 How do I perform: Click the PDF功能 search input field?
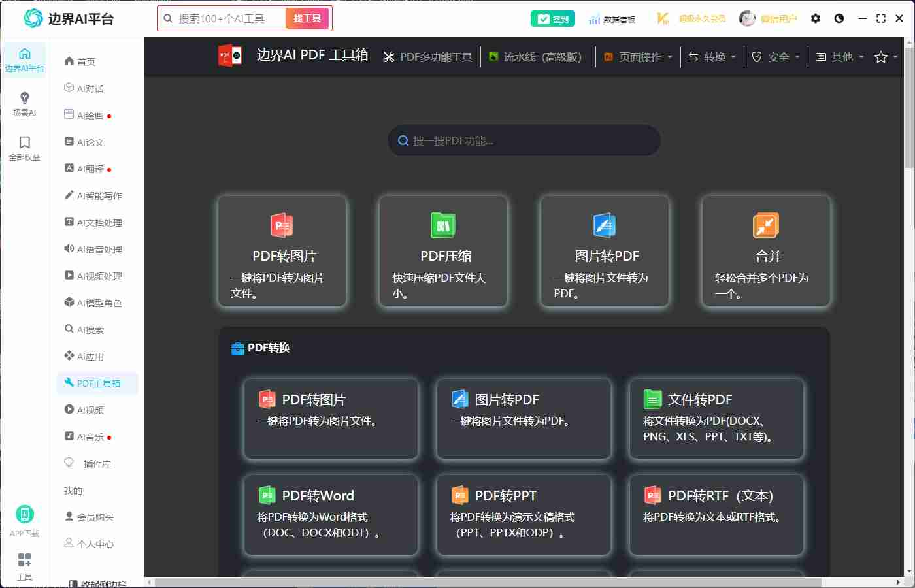(523, 140)
